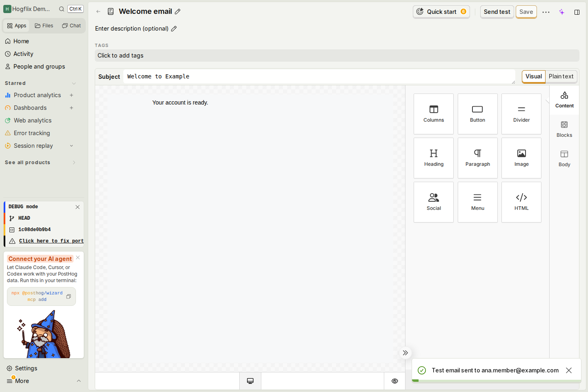Toggle preview with the eye icon

coord(395,381)
